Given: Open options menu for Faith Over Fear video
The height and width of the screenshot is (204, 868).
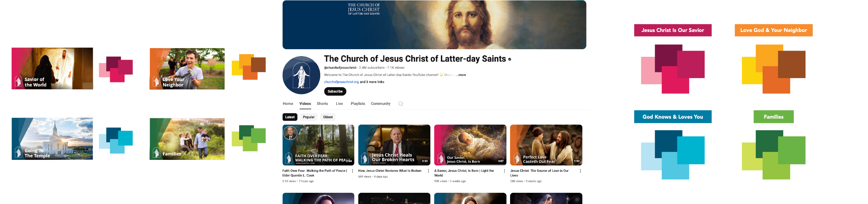Looking at the screenshot, I should (x=352, y=171).
